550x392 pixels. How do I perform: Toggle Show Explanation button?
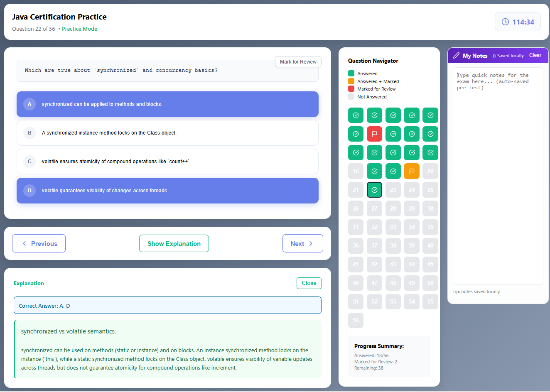click(x=174, y=243)
